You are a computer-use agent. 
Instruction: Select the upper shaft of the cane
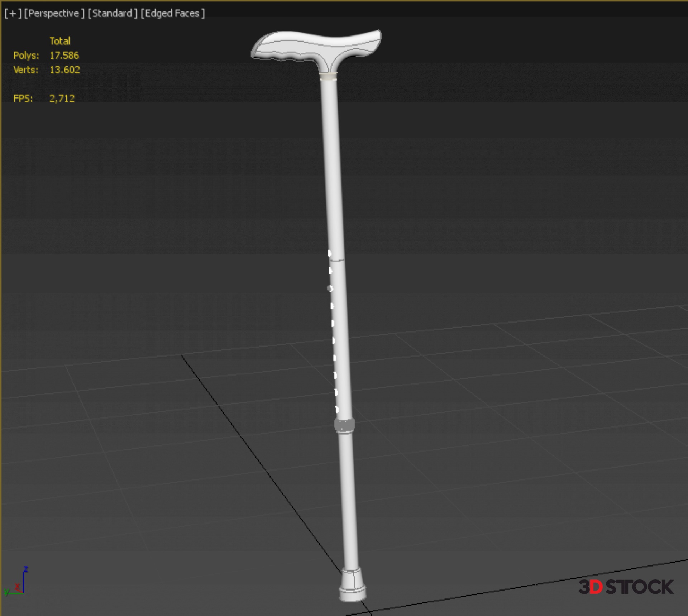click(x=333, y=161)
